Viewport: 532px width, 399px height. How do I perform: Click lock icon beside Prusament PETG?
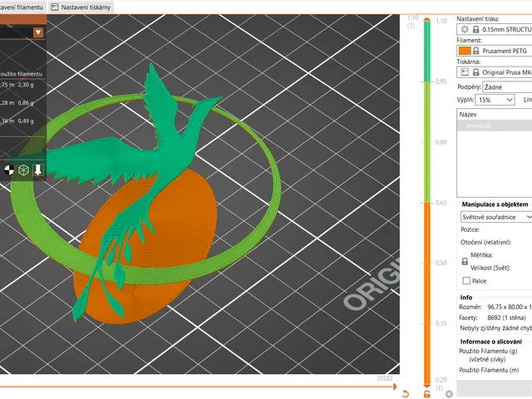click(x=476, y=51)
